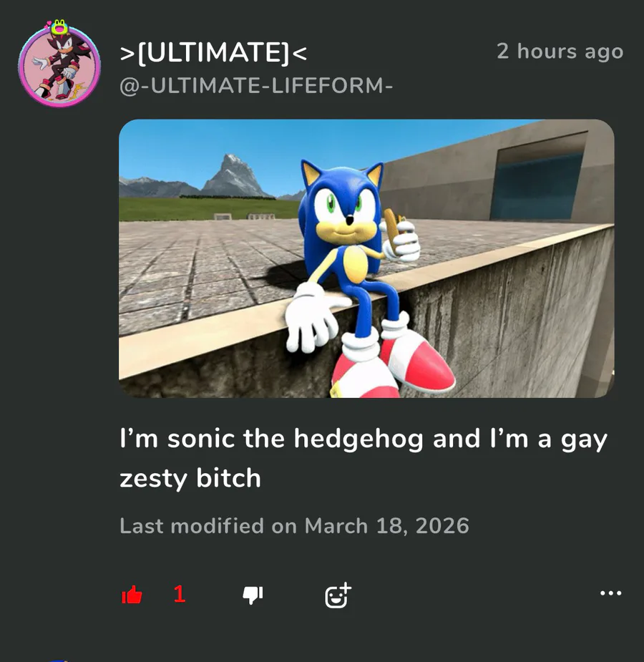Open the add emoji reaction picker
644x662 pixels.
[338, 595]
